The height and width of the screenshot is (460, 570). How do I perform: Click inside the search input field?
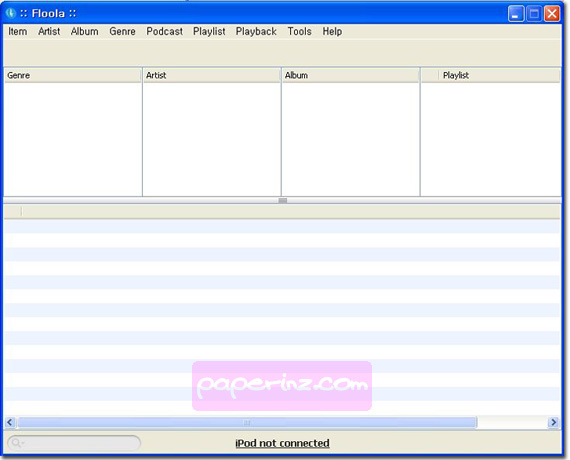pyautogui.click(x=74, y=443)
